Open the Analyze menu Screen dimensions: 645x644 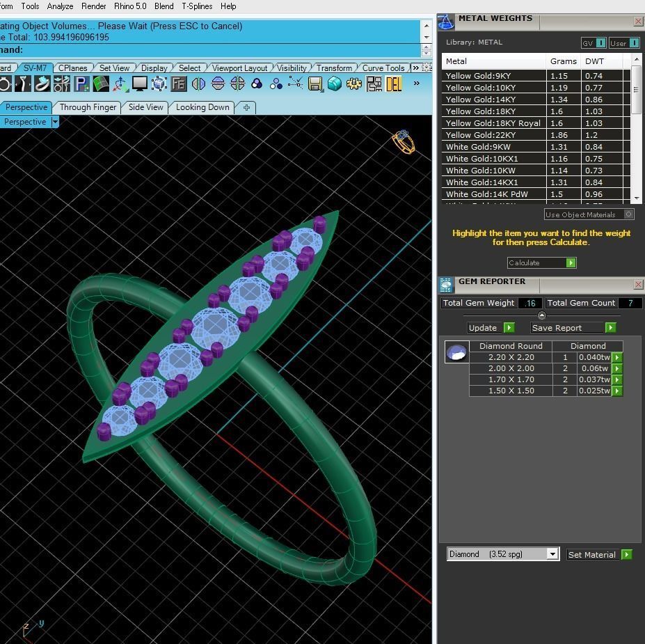60,6
